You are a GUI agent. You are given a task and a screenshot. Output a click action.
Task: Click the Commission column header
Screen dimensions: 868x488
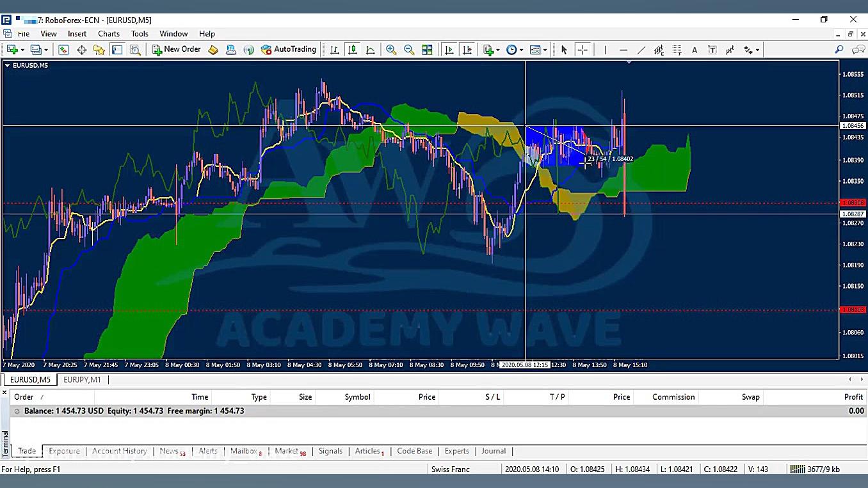pyautogui.click(x=673, y=397)
